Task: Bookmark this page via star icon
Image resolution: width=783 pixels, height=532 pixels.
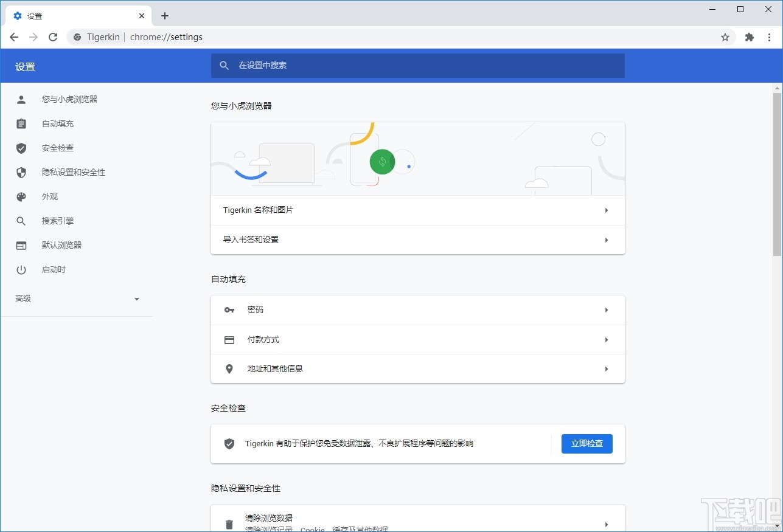Action: coord(725,37)
